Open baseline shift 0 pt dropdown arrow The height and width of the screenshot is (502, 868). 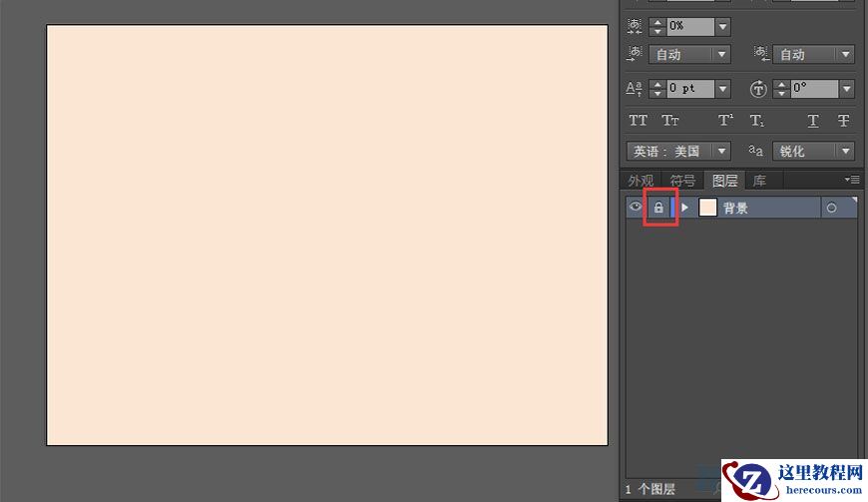[x=722, y=89]
